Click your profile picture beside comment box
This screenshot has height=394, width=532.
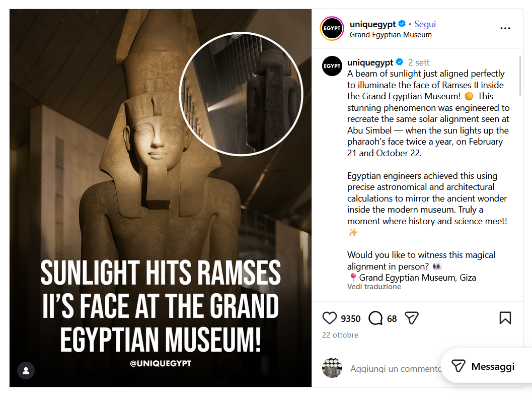[x=332, y=368]
